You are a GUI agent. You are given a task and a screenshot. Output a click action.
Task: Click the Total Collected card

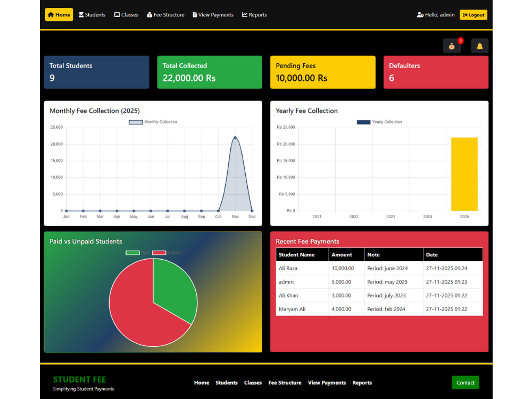click(x=210, y=72)
